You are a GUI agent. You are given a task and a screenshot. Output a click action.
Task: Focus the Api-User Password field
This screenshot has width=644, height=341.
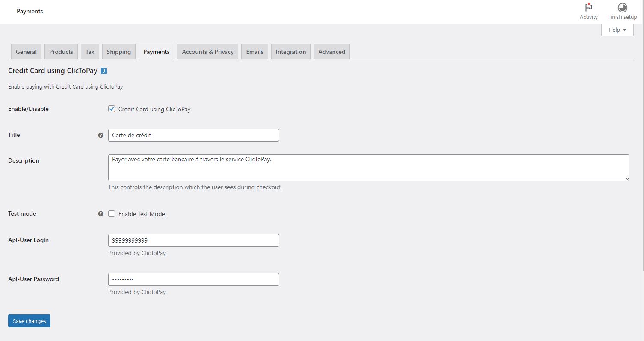193,279
